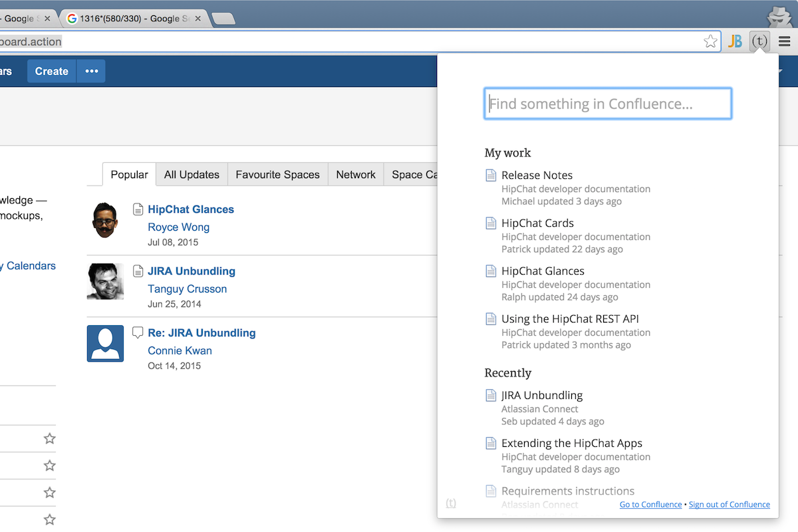
Task: Switch to the Favourite Spaces tab
Action: (x=277, y=174)
